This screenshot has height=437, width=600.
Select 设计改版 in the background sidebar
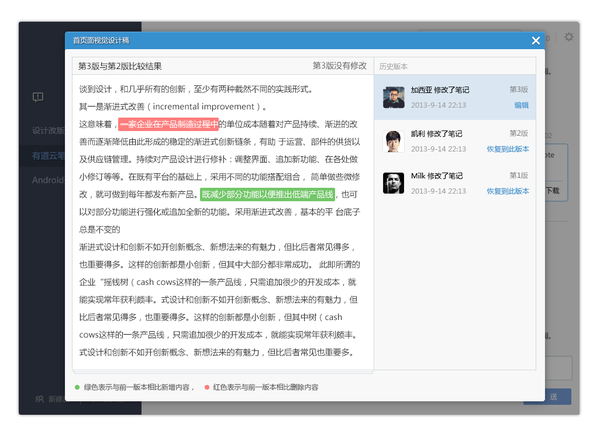[x=48, y=131]
